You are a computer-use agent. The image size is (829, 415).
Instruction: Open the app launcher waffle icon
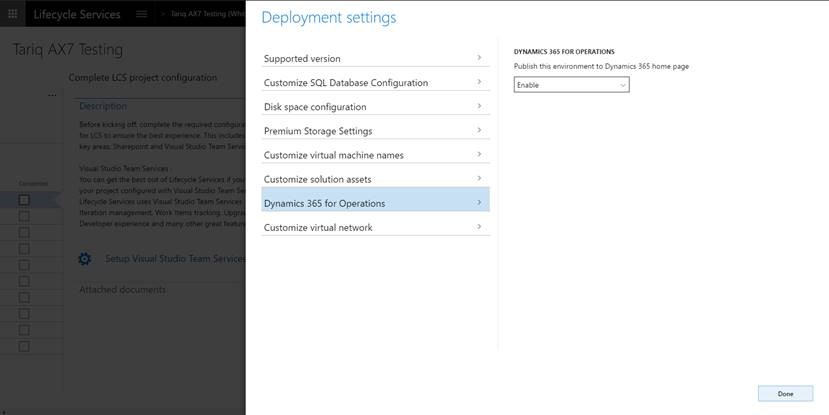(x=14, y=14)
